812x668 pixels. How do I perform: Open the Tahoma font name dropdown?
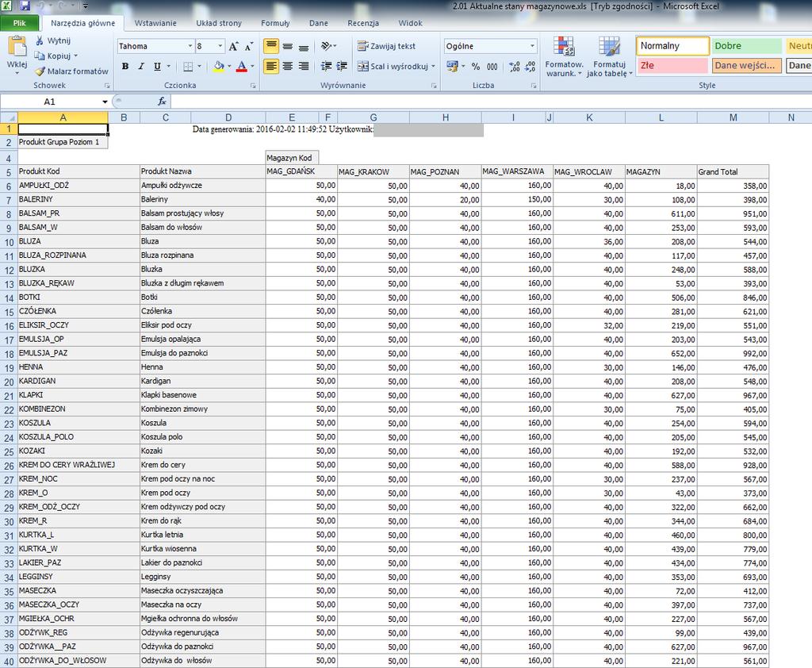190,46
